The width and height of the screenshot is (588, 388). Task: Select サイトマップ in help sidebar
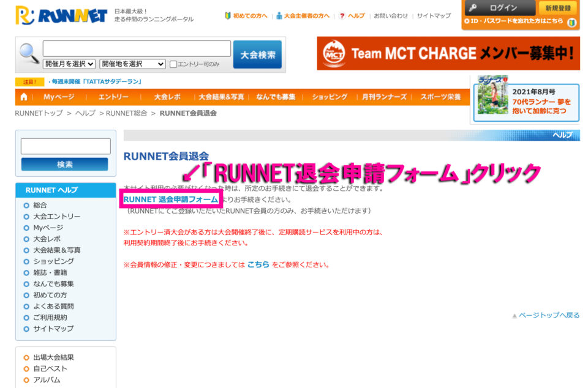pos(53,329)
